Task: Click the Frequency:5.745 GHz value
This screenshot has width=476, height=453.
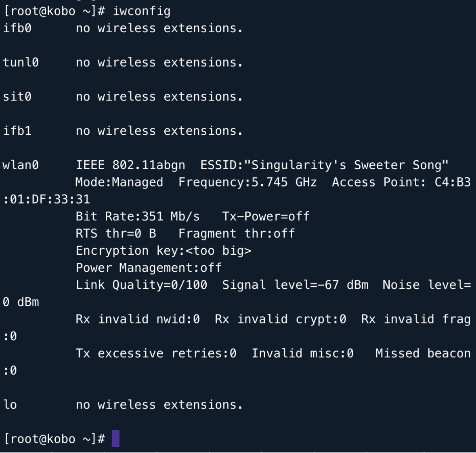Action: point(247,182)
